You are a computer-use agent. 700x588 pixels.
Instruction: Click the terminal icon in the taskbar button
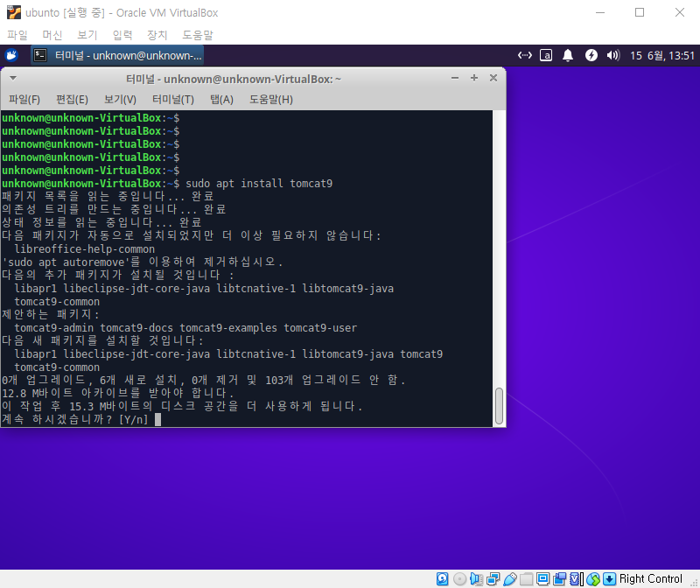[x=40, y=55]
